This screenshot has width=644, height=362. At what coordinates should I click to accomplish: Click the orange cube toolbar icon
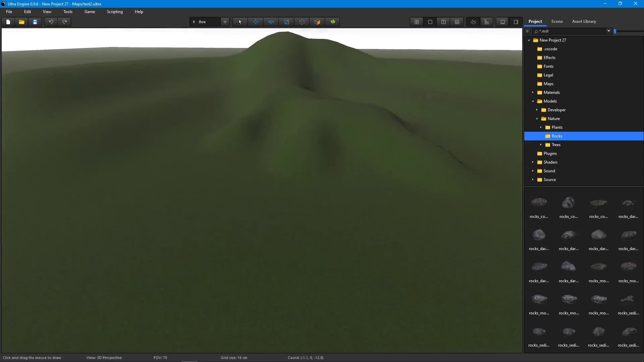(x=317, y=22)
